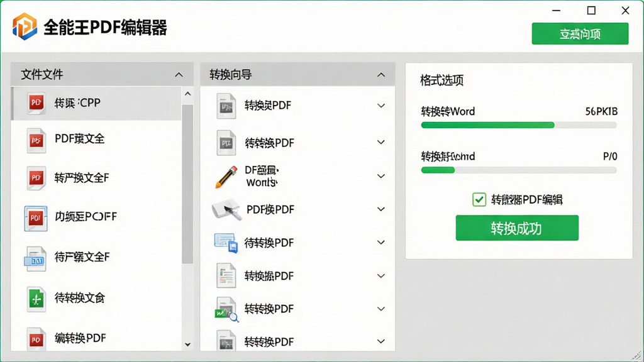Image resolution: width=644 pixels, height=362 pixels.
Task: Toggle the PDF编辑 checkbox
Action: pos(479,199)
